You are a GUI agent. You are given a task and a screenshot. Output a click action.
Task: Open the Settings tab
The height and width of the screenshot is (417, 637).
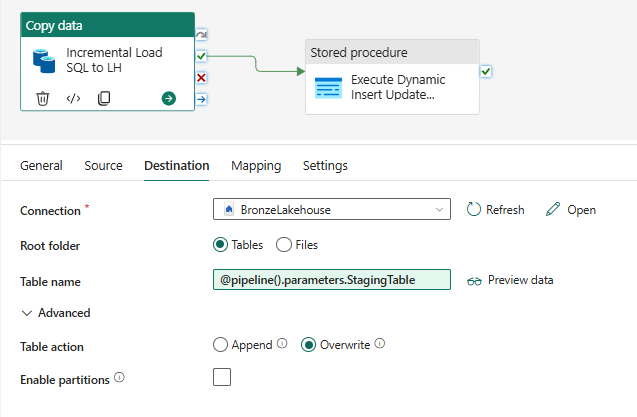point(325,165)
